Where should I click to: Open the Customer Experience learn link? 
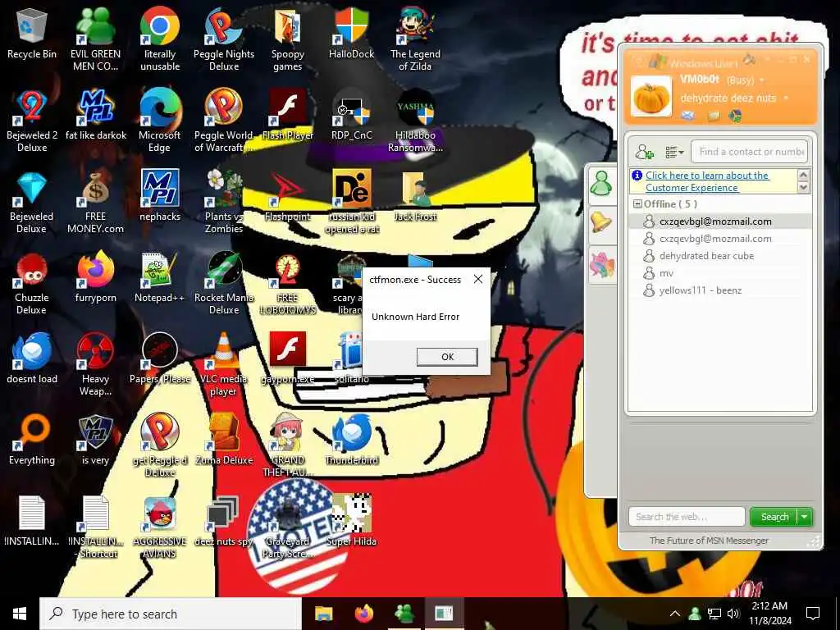(706, 181)
